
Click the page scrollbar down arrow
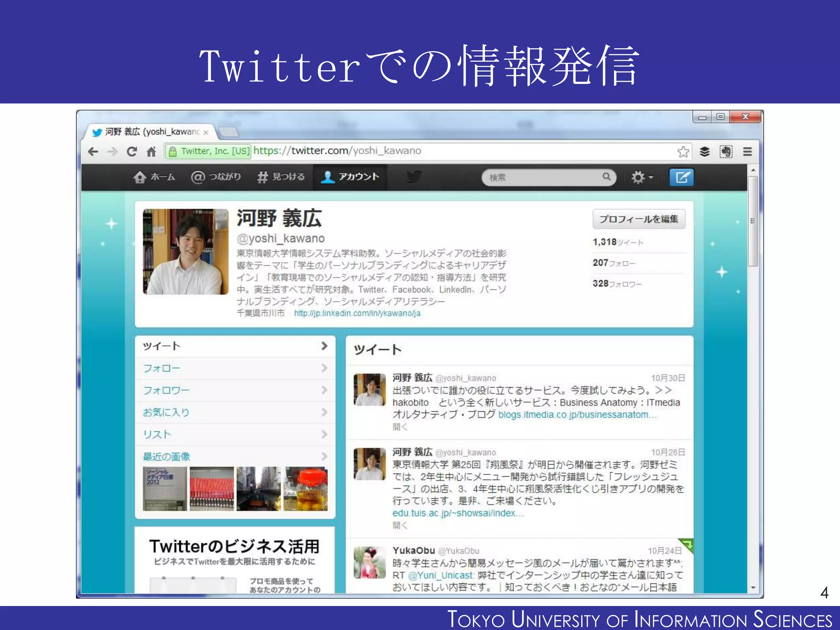coord(753,588)
